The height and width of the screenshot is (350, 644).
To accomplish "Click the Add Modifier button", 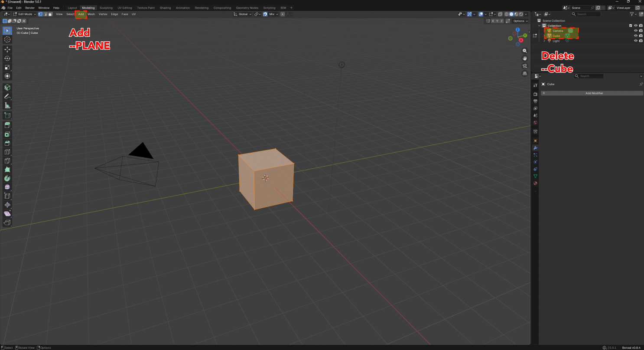I will pyautogui.click(x=592, y=93).
